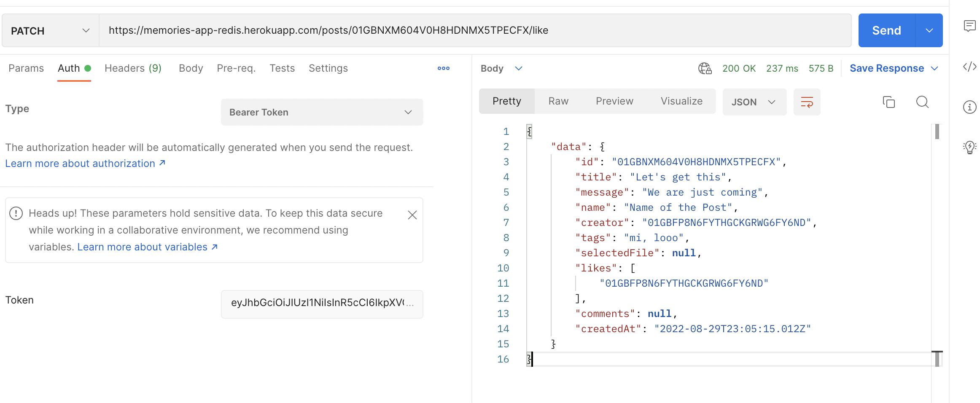Switch to the Params tab

[26, 68]
